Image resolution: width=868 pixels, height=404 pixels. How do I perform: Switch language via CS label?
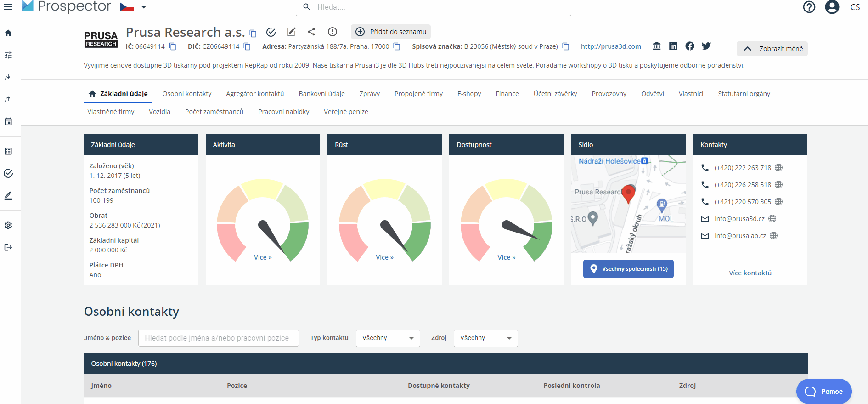[855, 7]
